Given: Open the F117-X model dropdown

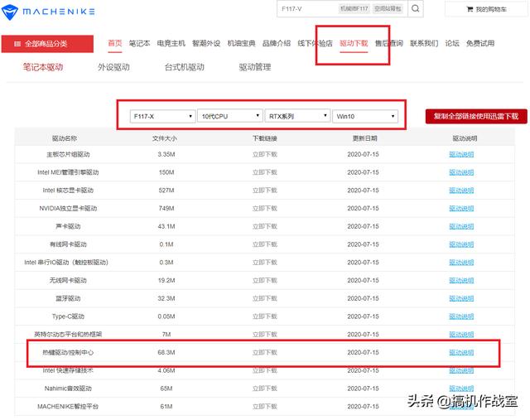Looking at the screenshot, I should pos(162,116).
